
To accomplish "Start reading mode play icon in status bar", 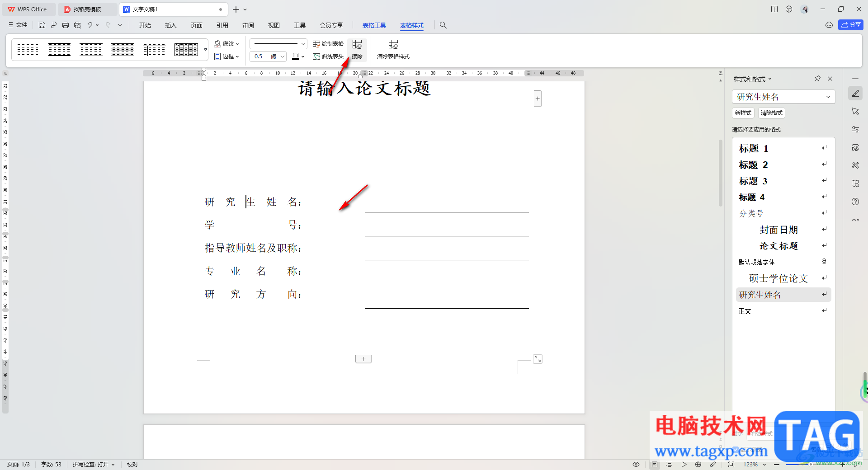I will click(x=684, y=465).
